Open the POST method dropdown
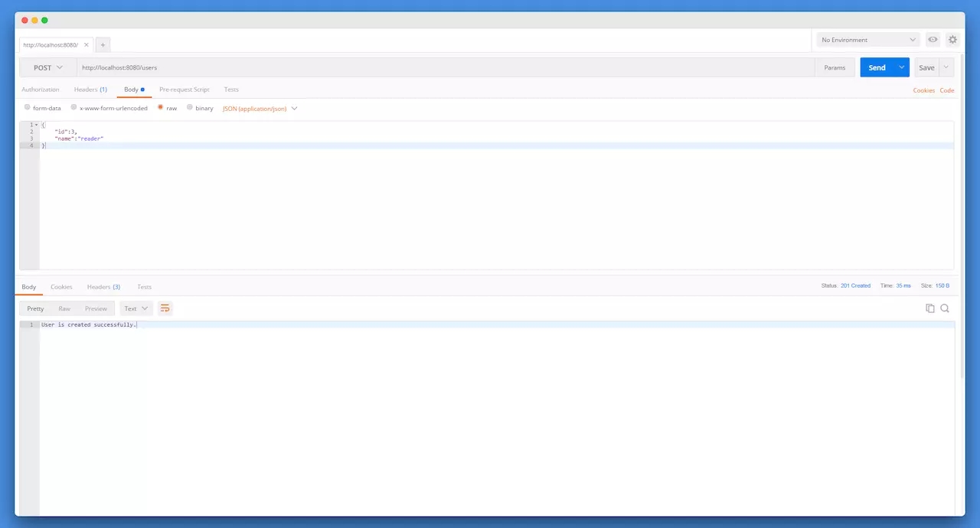Viewport: 980px width, 528px height. click(47, 67)
